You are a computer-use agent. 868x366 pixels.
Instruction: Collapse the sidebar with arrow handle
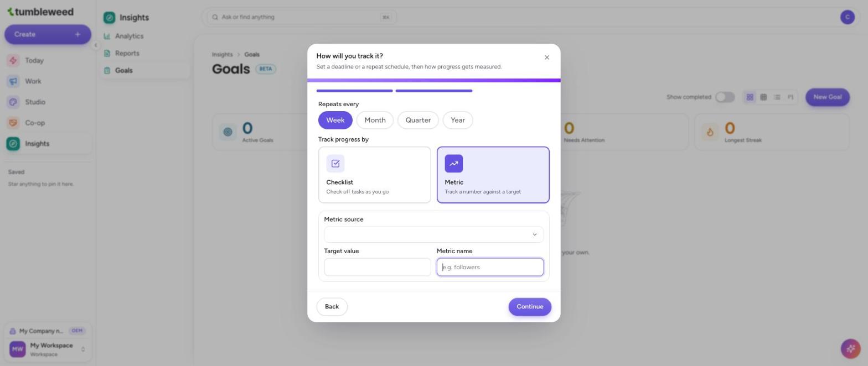pyautogui.click(x=95, y=45)
